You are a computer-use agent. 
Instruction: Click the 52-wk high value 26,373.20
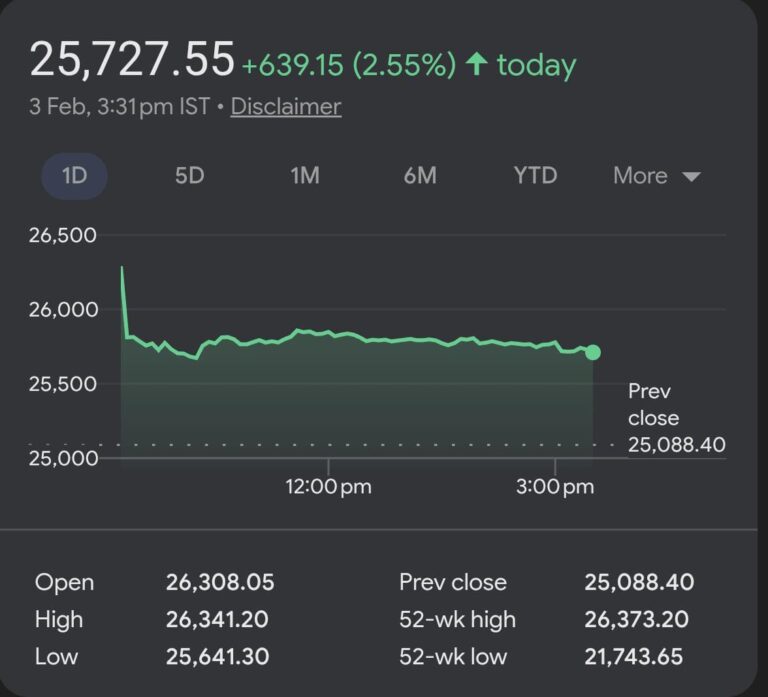click(636, 620)
